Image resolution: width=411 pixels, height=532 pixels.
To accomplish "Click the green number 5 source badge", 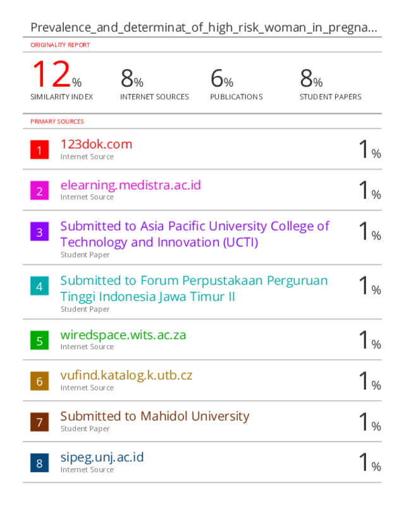I will tap(39, 340).
